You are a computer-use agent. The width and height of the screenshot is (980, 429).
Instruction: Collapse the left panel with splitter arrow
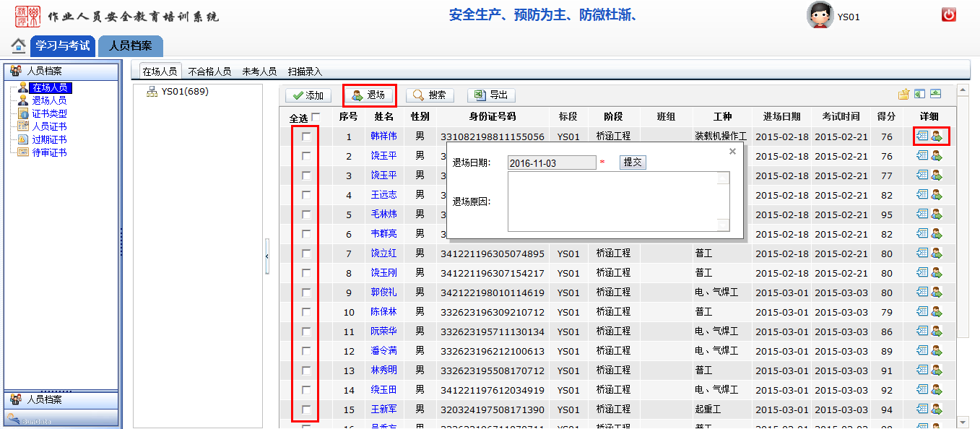tap(266, 256)
